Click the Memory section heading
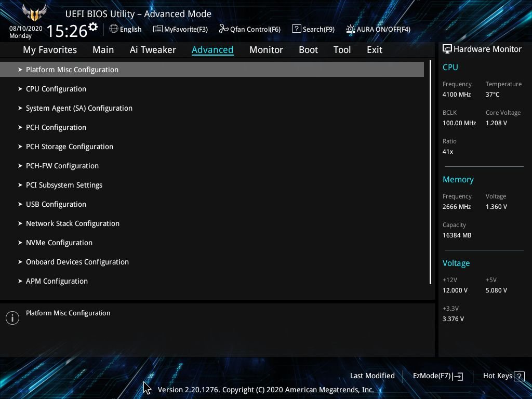The width and height of the screenshot is (532, 399). tap(458, 179)
